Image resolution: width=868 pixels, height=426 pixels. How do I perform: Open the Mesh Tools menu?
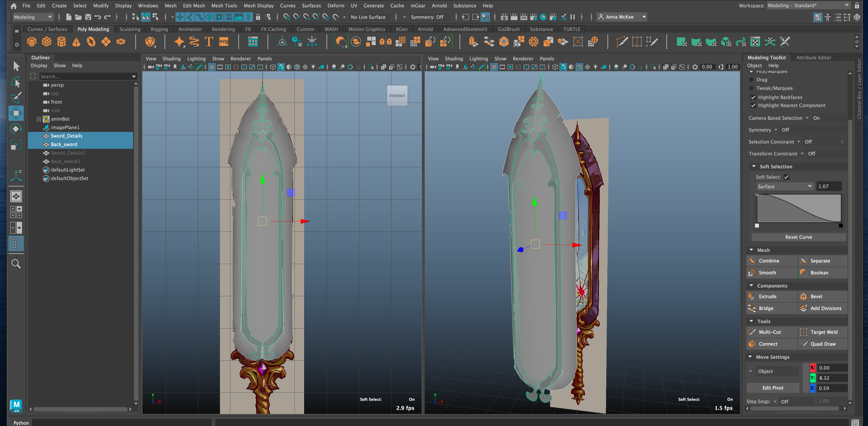[x=224, y=6]
